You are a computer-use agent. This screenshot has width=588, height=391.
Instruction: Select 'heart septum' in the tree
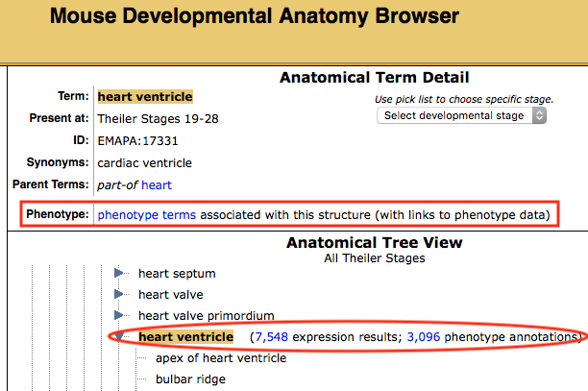coord(177,273)
